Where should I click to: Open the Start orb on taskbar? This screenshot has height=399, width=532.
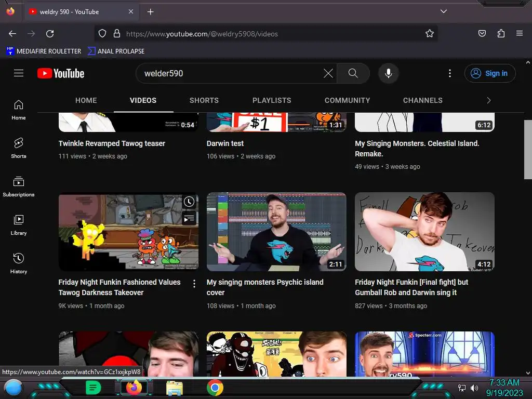coord(13,388)
